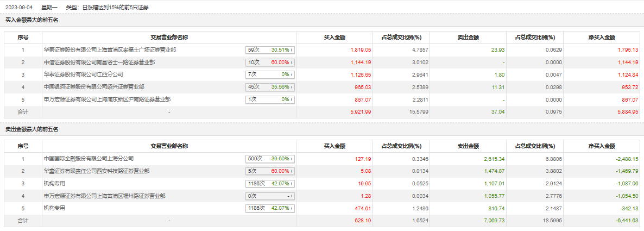This screenshot has height=231, width=644.
Task: Open 华鑫证券西安科技路证券营业部 link
Action: pos(97,171)
